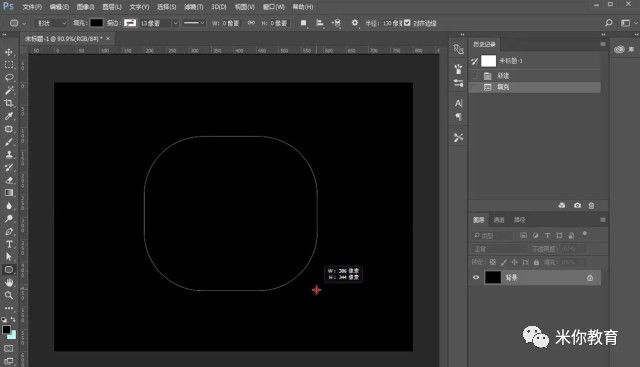The image size is (640, 367).
Task: Switch to the 路径 paths tab
Action: coord(520,220)
